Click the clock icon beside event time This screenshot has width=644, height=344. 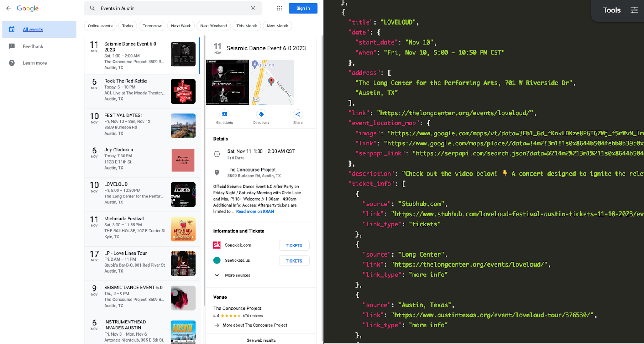(217, 154)
